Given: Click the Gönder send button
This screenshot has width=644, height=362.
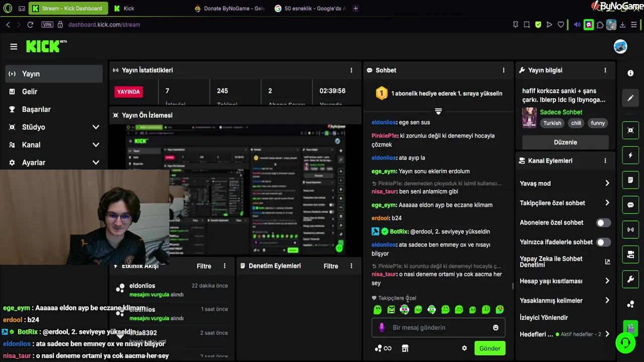Looking at the screenshot, I should (490, 348).
